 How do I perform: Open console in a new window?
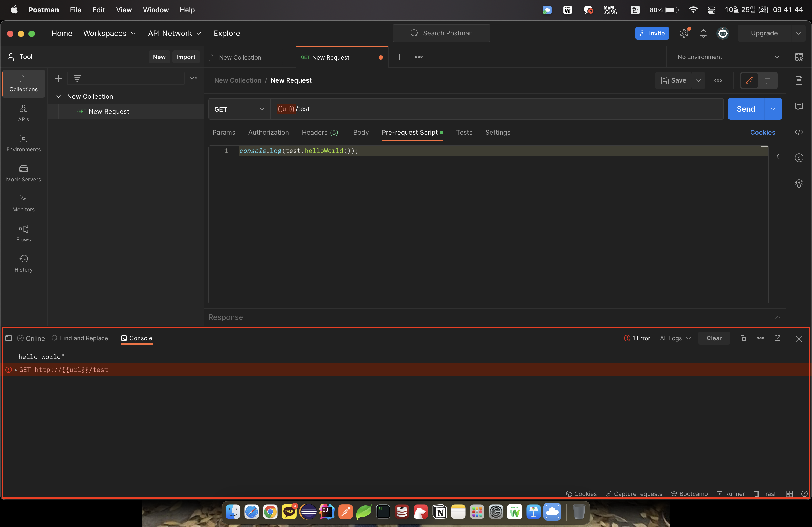778,338
